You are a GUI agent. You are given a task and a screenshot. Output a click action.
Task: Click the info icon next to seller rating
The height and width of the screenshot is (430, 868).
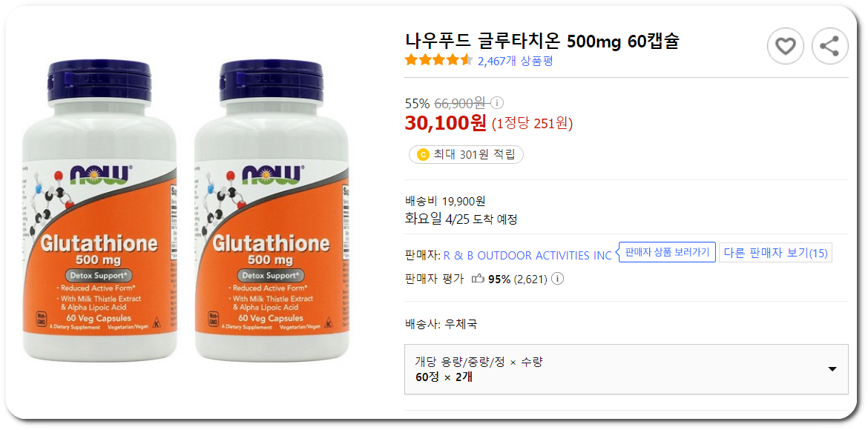click(x=557, y=279)
